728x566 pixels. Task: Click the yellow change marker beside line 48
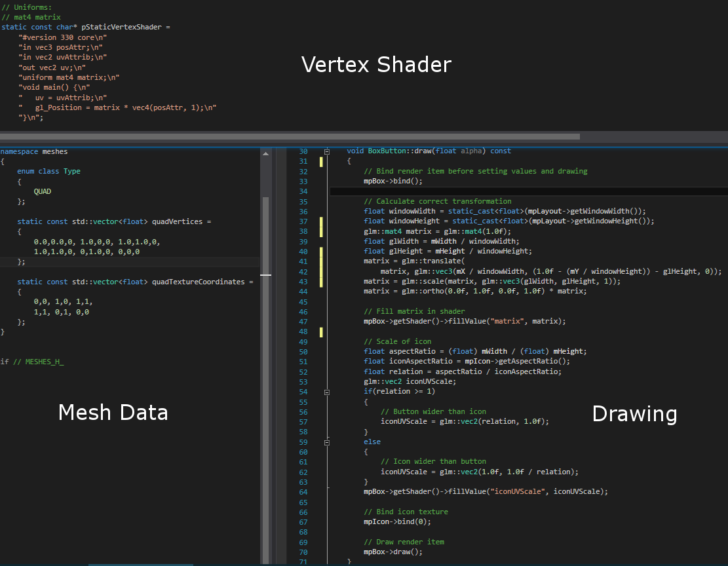pos(321,332)
